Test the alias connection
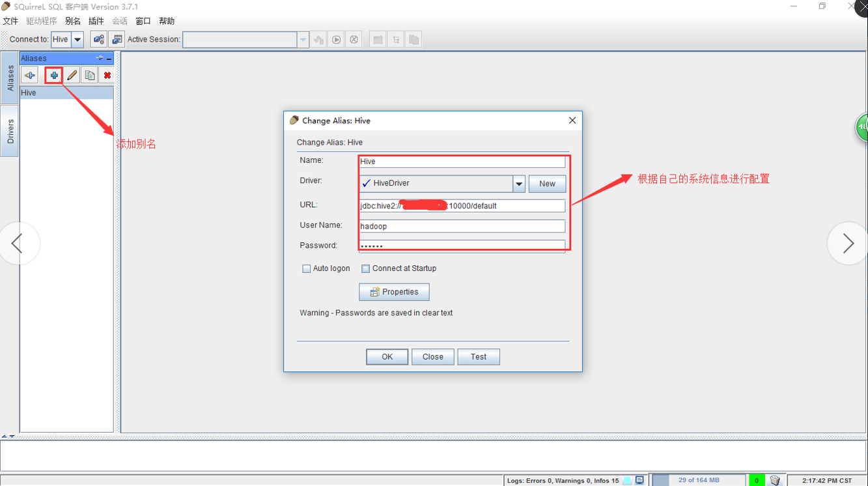 [x=479, y=357]
